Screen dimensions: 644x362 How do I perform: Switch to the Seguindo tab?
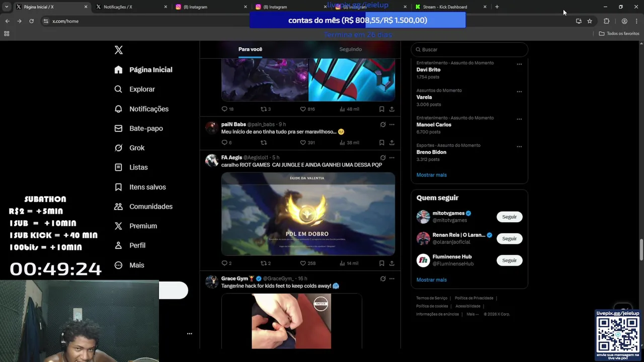pyautogui.click(x=351, y=49)
